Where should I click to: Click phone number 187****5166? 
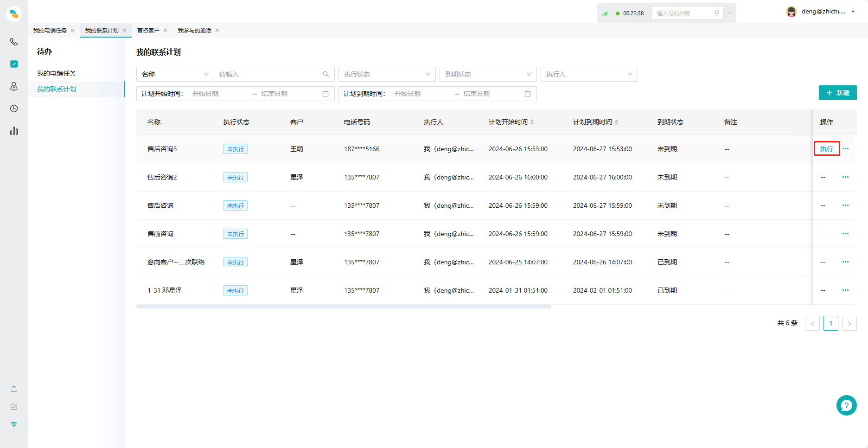tap(362, 149)
